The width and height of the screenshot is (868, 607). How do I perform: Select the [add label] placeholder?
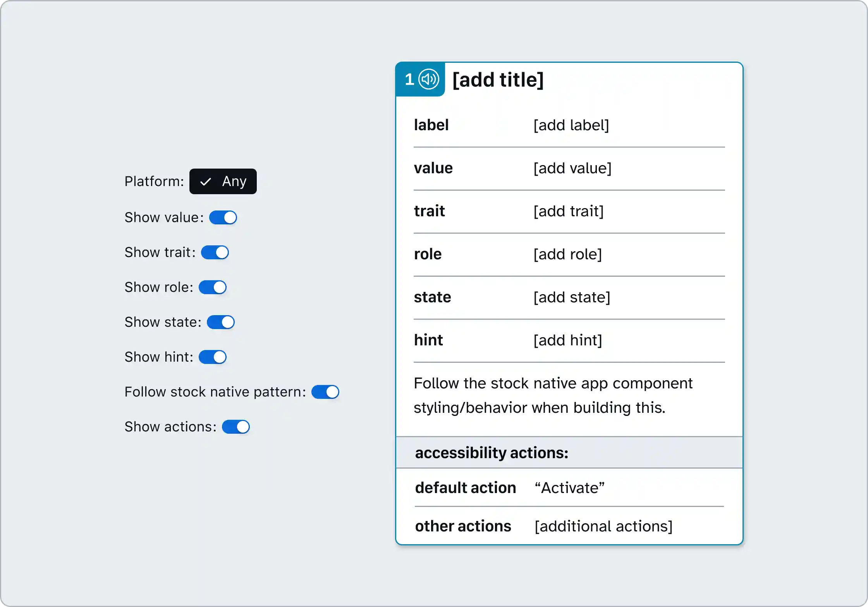(x=571, y=125)
